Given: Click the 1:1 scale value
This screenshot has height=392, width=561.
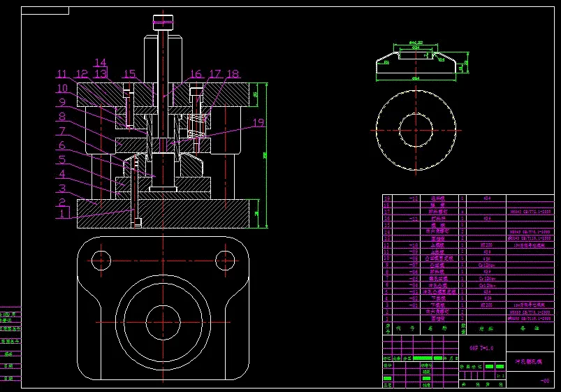Looking at the screenshot, I should tap(500, 376).
